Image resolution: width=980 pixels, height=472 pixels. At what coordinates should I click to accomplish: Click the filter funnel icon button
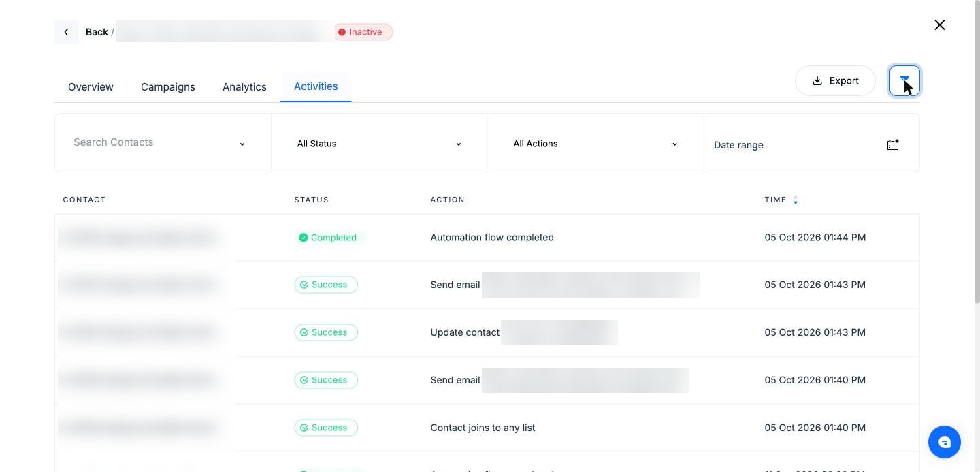coord(904,81)
